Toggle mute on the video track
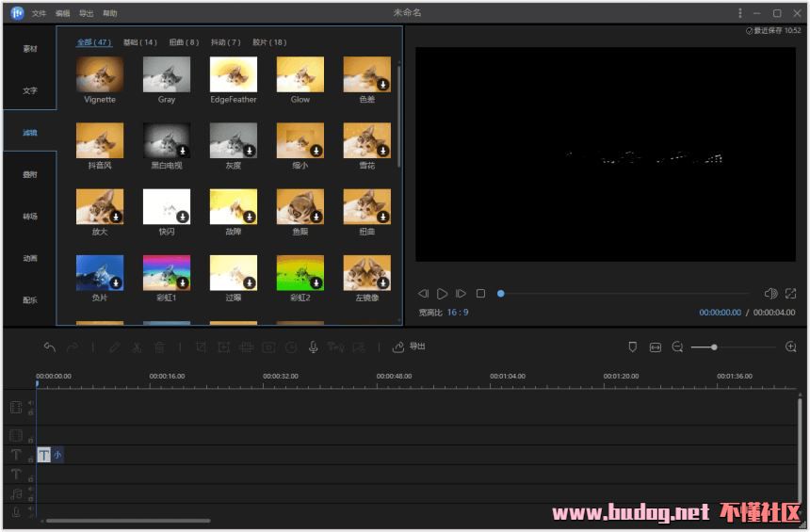810x532 pixels. (30, 403)
